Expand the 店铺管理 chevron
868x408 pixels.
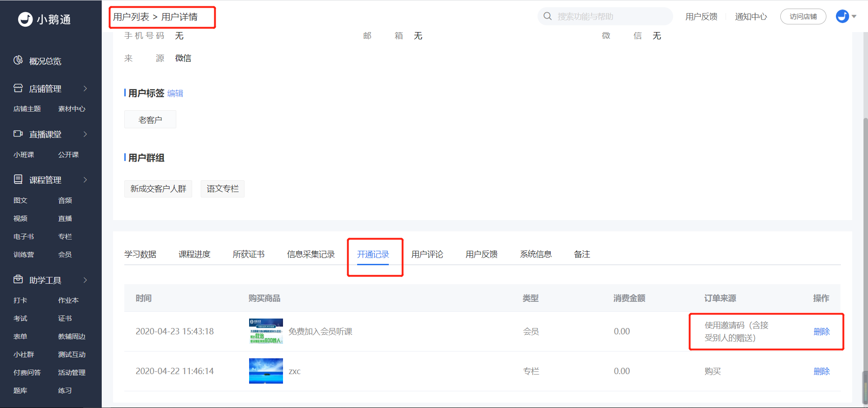(x=85, y=89)
